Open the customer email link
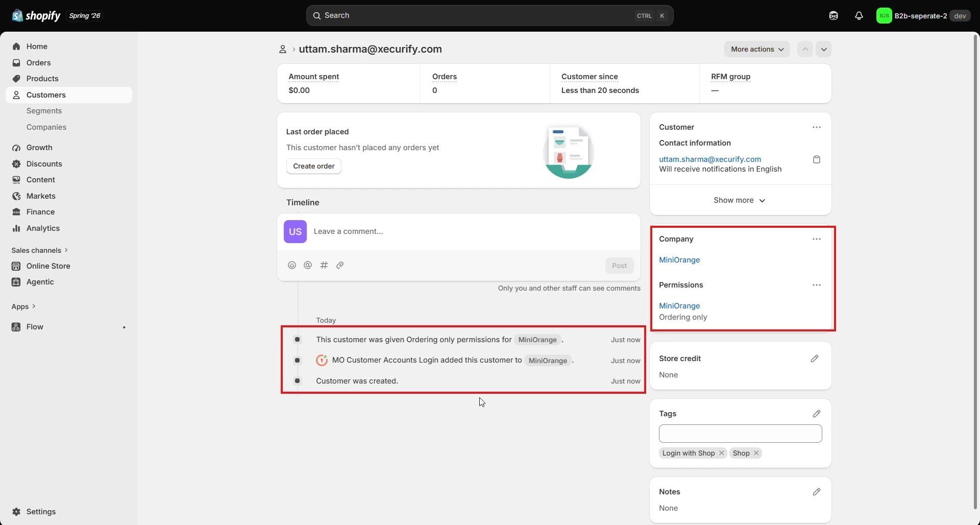Screen dimensions: 980x525 coord(710,159)
